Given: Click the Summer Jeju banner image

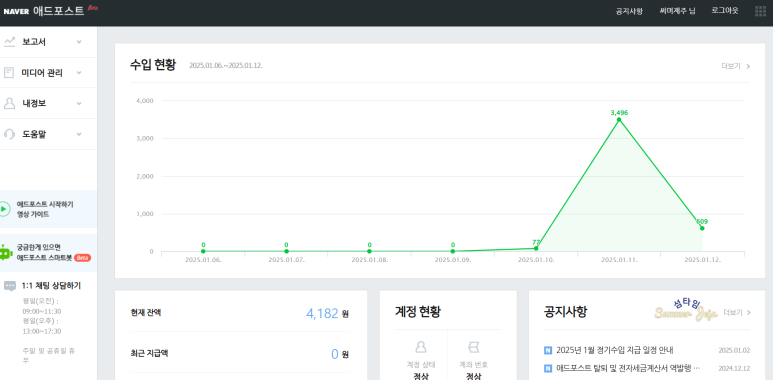Looking at the screenshot, I should (686, 311).
